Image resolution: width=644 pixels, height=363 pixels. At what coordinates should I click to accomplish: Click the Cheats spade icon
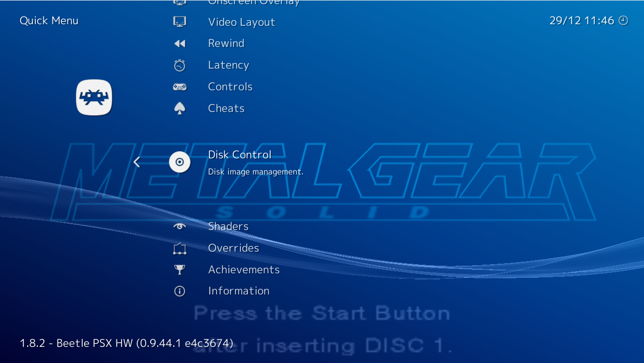(179, 108)
